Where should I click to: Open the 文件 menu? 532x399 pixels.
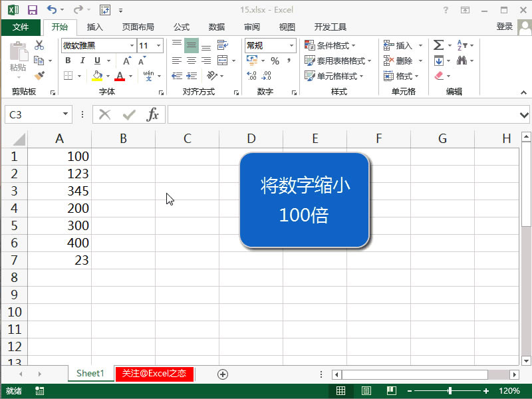pos(21,27)
